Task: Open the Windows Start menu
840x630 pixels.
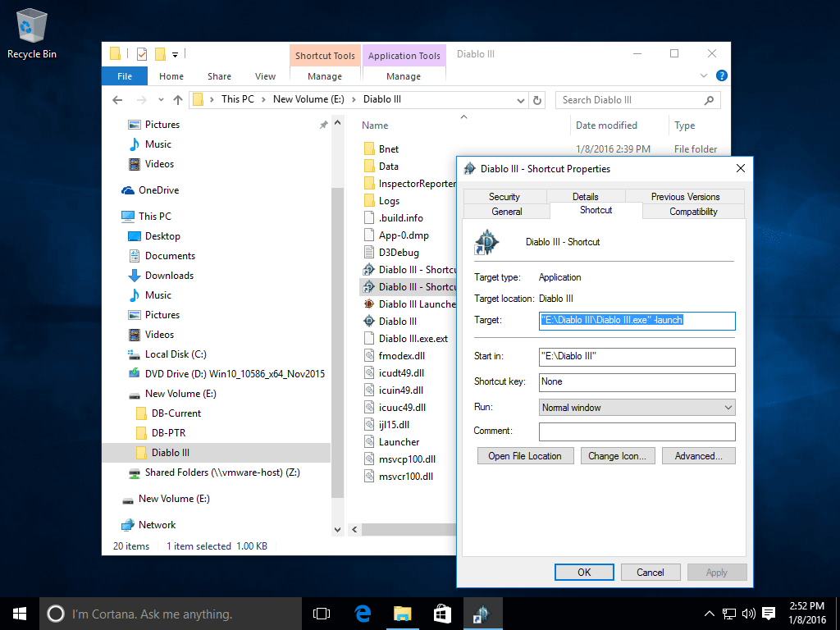Action: pyautogui.click(x=20, y=614)
